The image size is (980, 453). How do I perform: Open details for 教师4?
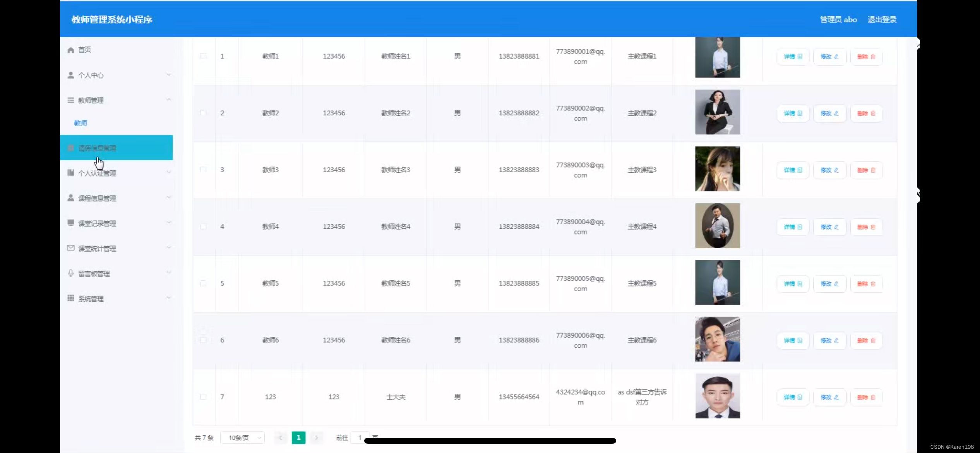793,227
